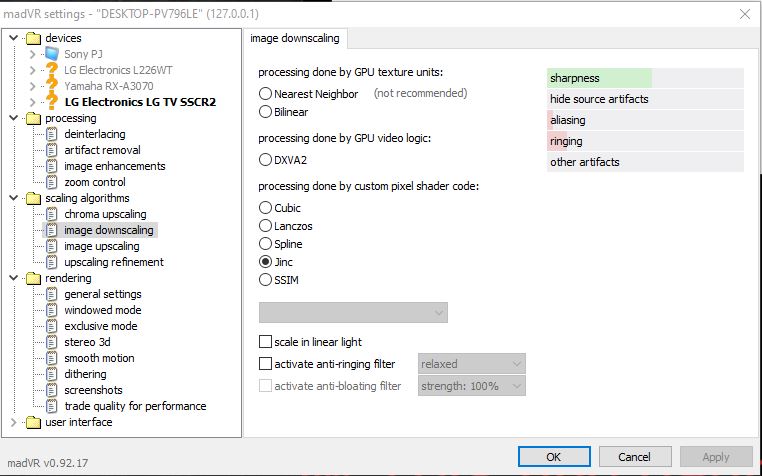Close the madVR settings window
This screenshot has width=762, height=476.
tap(745, 14)
